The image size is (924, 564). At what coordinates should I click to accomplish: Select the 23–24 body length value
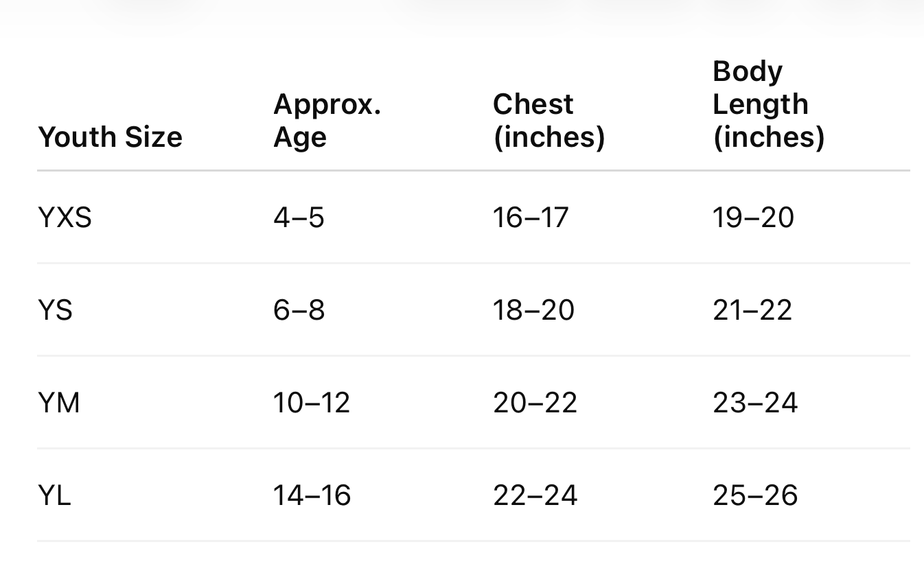[755, 403]
